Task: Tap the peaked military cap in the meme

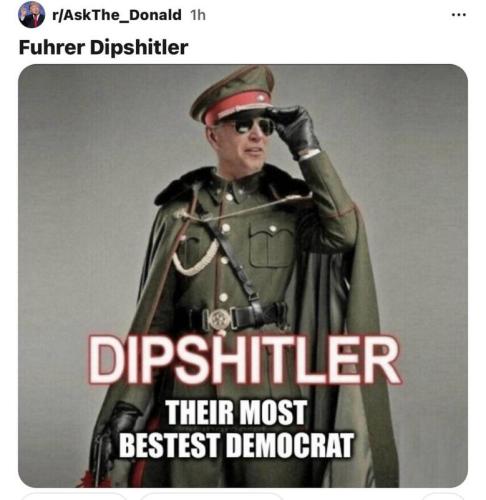Action: pyautogui.click(x=233, y=95)
